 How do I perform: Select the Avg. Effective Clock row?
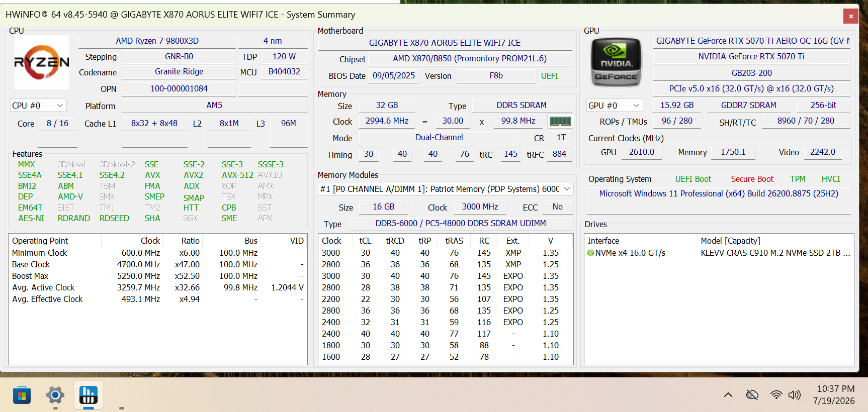pyautogui.click(x=157, y=299)
